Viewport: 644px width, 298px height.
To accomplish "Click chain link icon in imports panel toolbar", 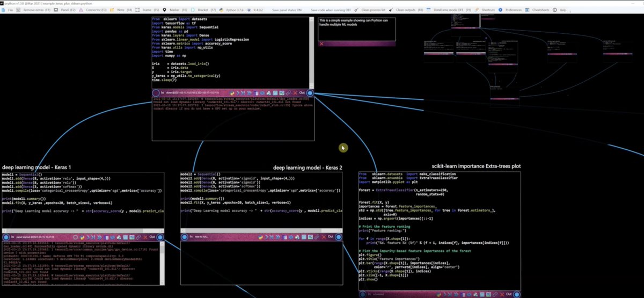I will click(288, 93).
